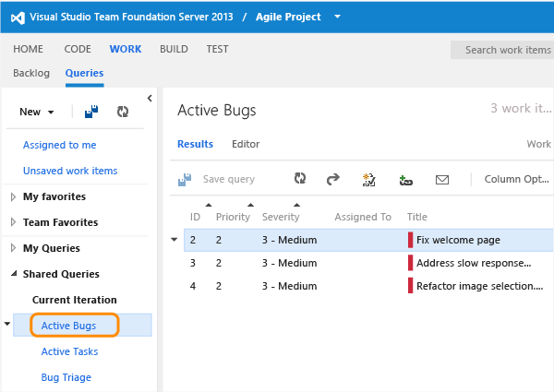Sort by the Priority column header
The height and width of the screenshot is (392, 554).
coord(233,217)
